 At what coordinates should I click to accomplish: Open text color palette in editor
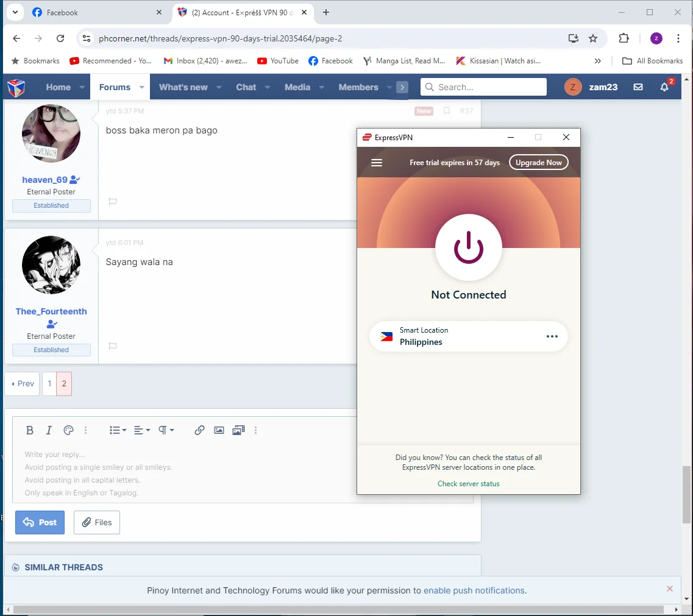(68, 430)
